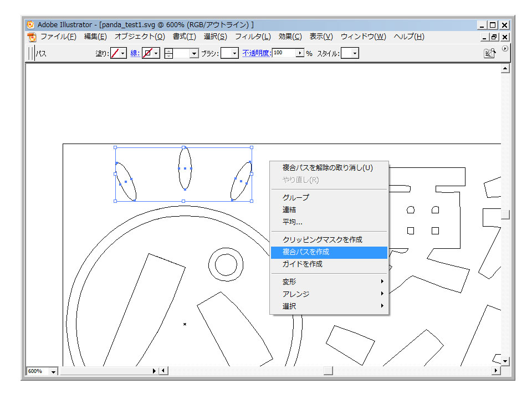Click the vertical scrollbar up arrow

[505, 69]
